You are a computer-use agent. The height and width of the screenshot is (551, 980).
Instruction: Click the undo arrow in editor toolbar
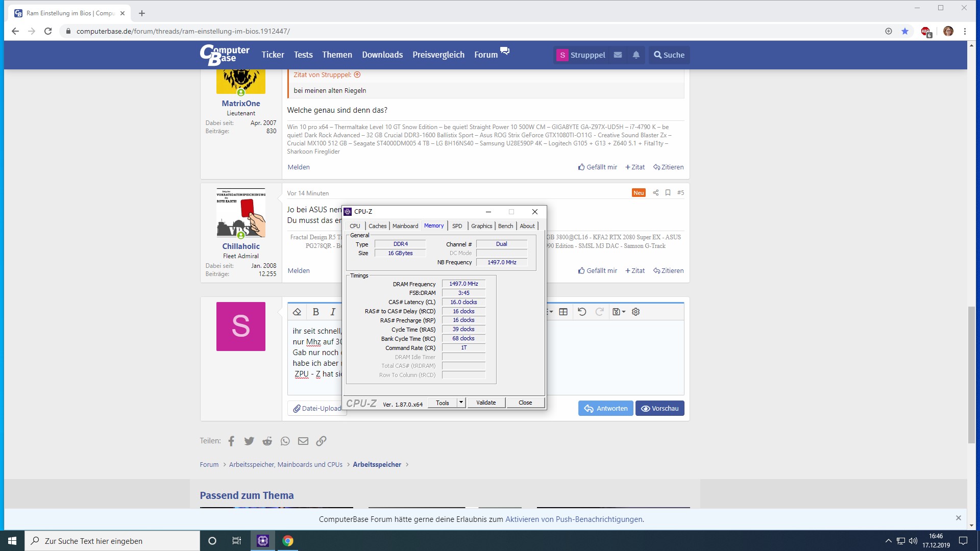point(582,312)
